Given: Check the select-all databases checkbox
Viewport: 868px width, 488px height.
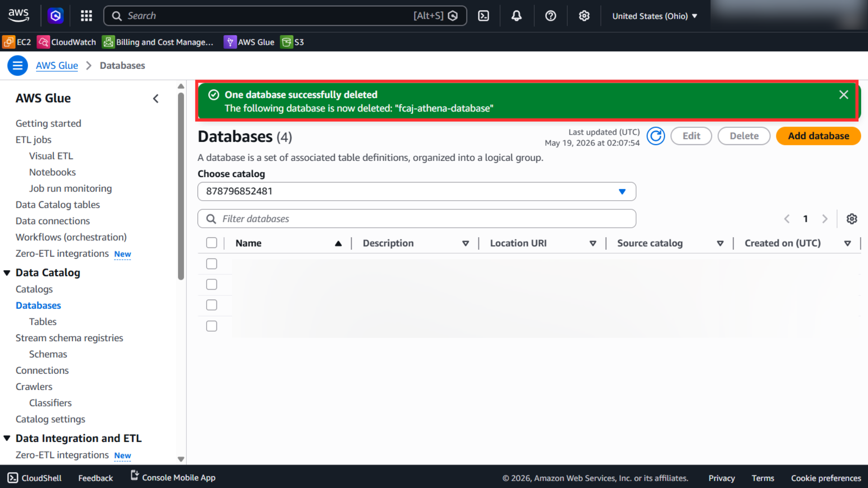Looking at the screenshot, I should tap(212, 243).
